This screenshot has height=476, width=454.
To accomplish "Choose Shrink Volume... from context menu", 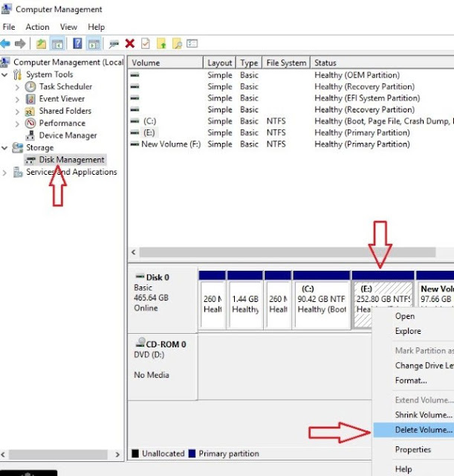I will 414,415.
